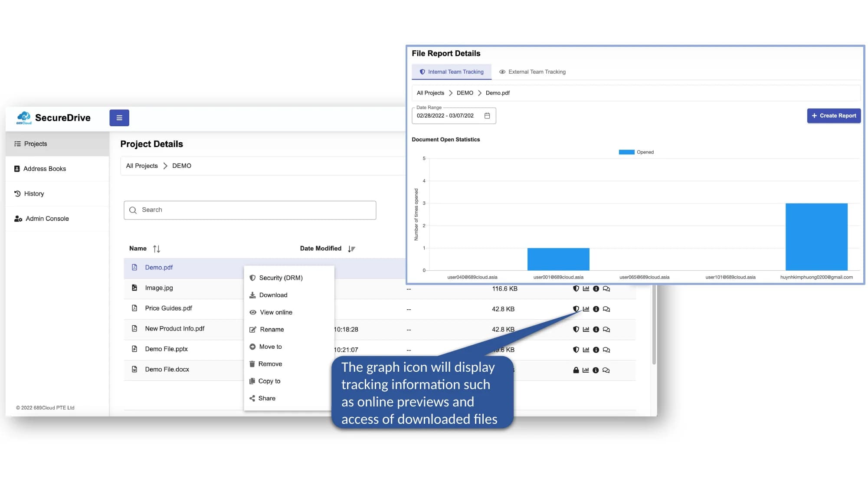
Task: Open the tracking graph for New Product Info.pdf
Action: coord(586,329)
